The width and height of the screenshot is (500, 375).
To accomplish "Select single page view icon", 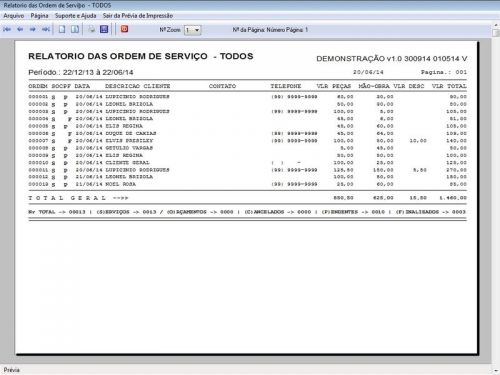I will 62,29.
